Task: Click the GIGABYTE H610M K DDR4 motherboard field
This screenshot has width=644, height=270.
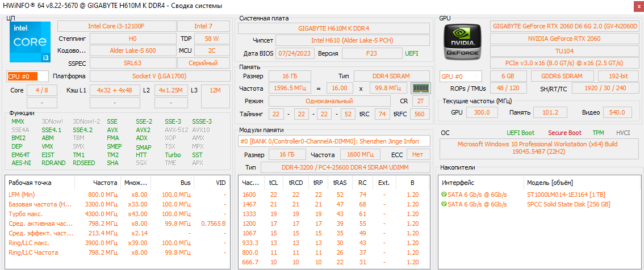Action: (334, 28)
